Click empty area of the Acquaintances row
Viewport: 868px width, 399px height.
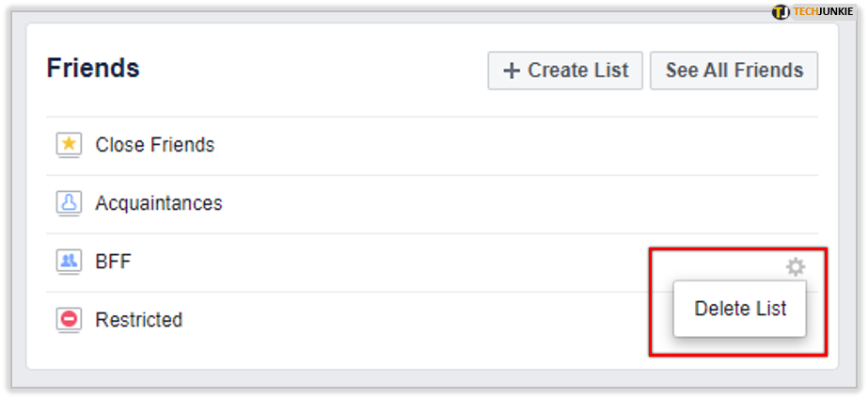coord(498,204)
